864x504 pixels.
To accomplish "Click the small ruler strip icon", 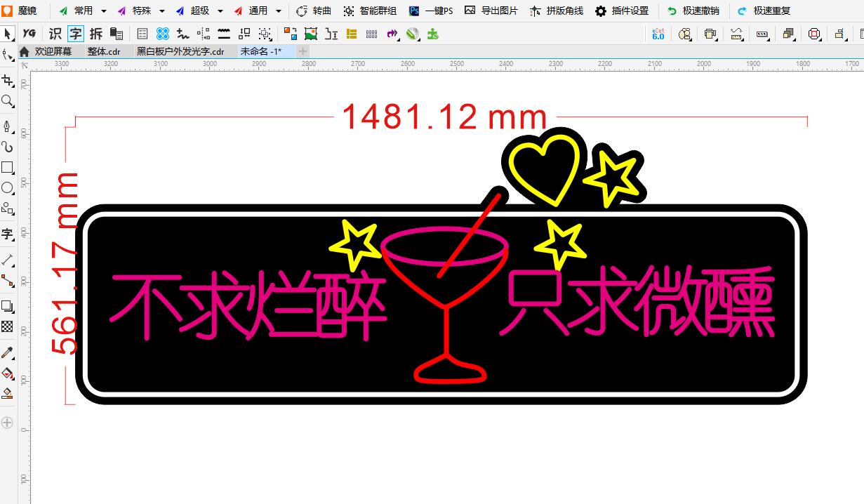I will pyautogui.click(x=762, y=33).
